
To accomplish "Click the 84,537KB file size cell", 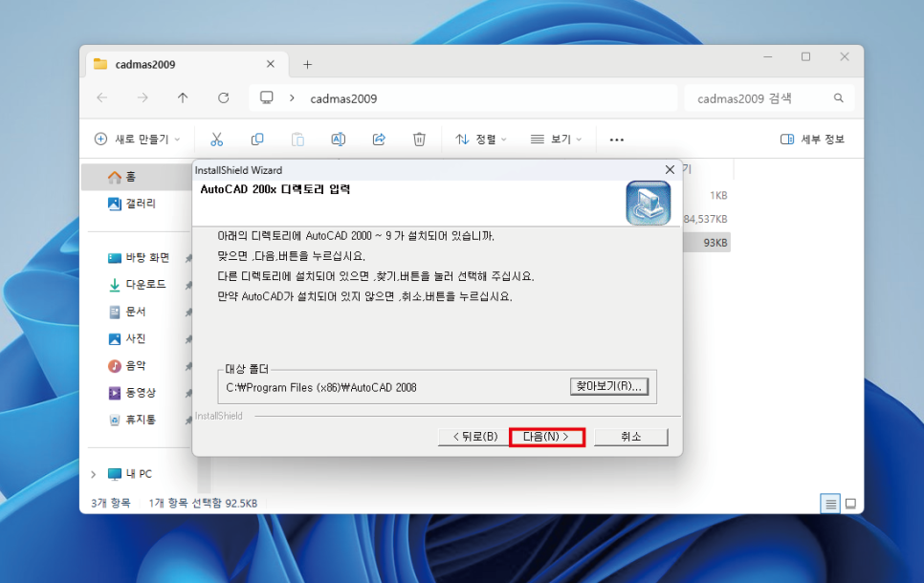I will [705, 219].
